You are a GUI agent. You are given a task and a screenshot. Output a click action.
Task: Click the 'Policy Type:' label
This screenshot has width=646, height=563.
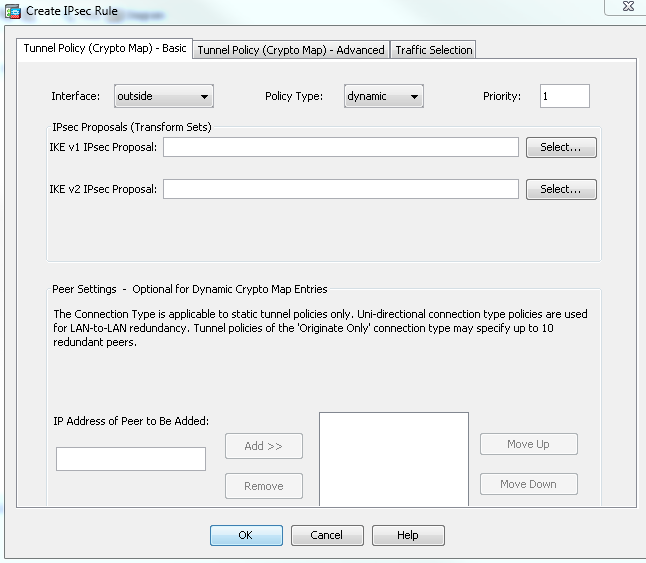pyautogui.click(x=294, y=96)
